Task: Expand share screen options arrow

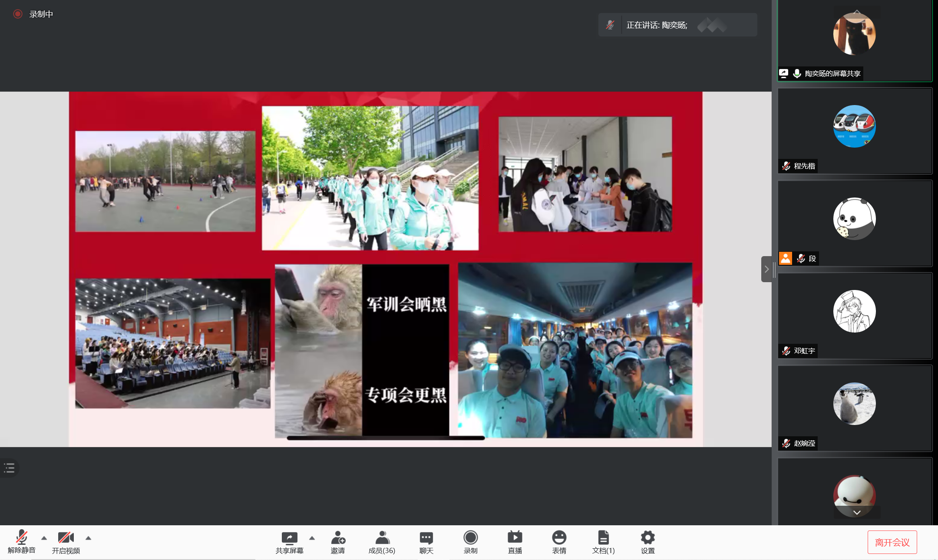Action: 312,538
